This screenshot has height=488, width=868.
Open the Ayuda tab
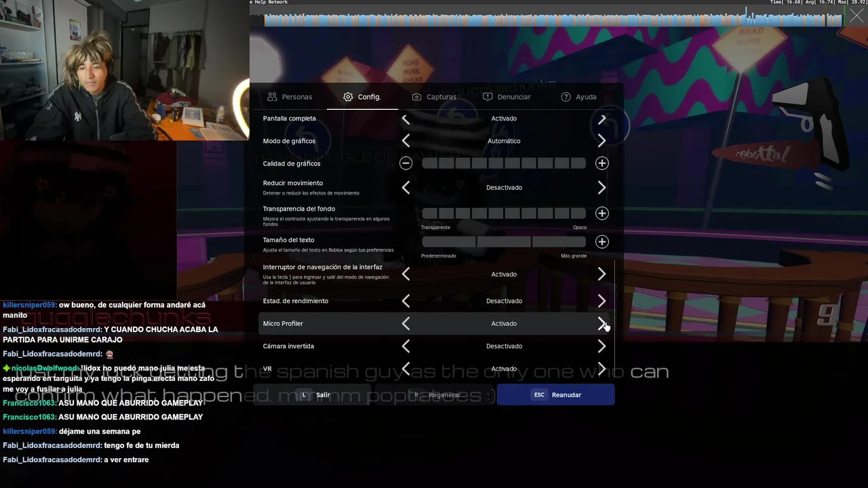point(578,97)
